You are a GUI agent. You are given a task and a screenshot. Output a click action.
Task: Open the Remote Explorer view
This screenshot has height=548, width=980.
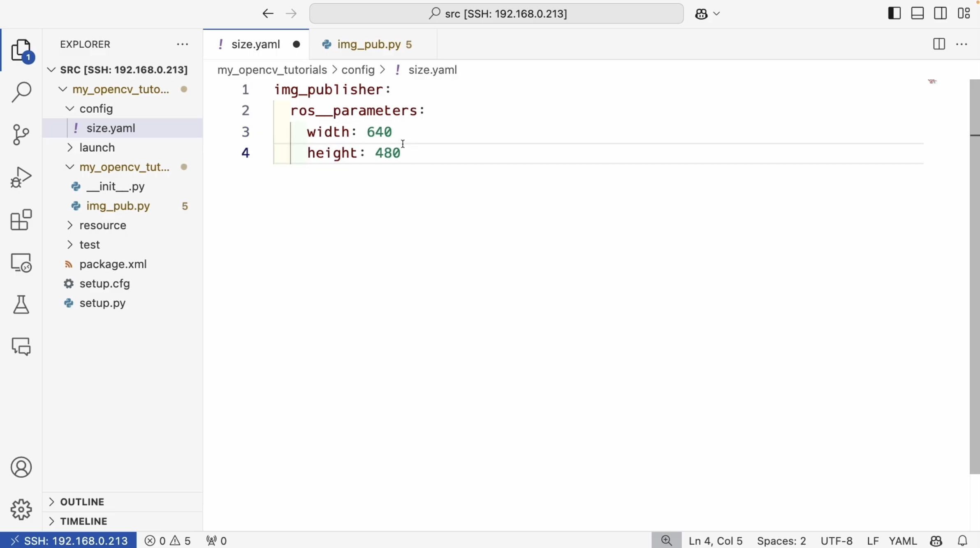21,263
